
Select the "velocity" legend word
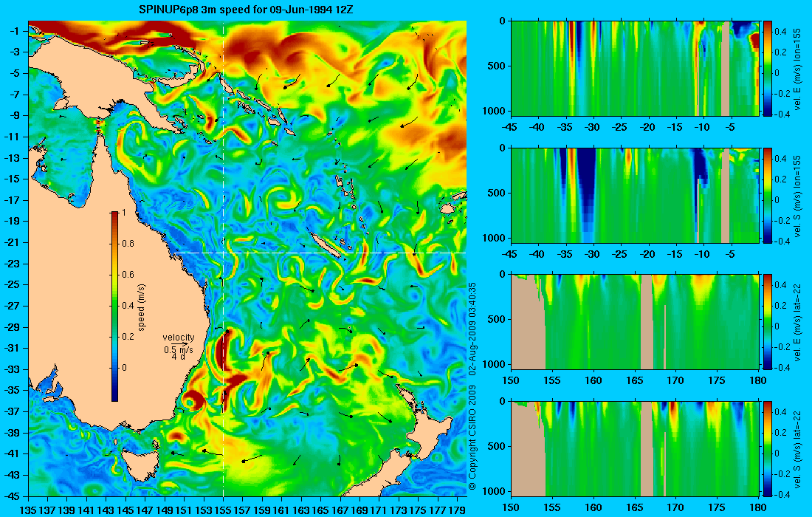tap(178, 338)
